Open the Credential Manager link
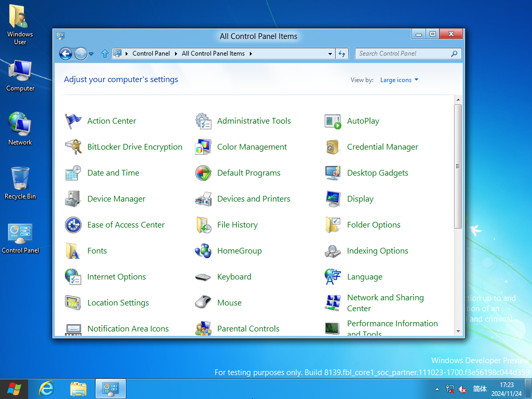532x399 pixels. click(382, 147)
